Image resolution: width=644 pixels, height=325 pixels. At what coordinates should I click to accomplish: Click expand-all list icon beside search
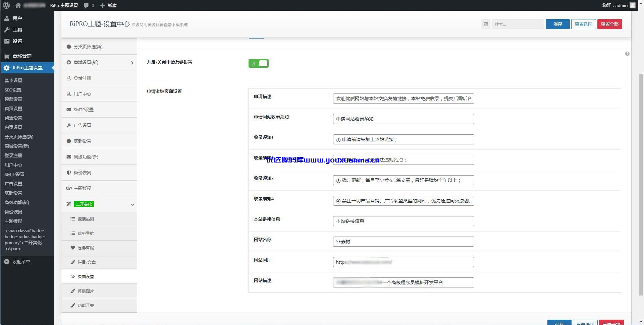point(486,24)
